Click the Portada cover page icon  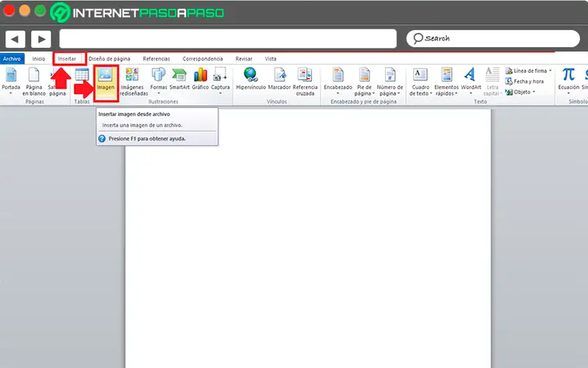(11, 75)
